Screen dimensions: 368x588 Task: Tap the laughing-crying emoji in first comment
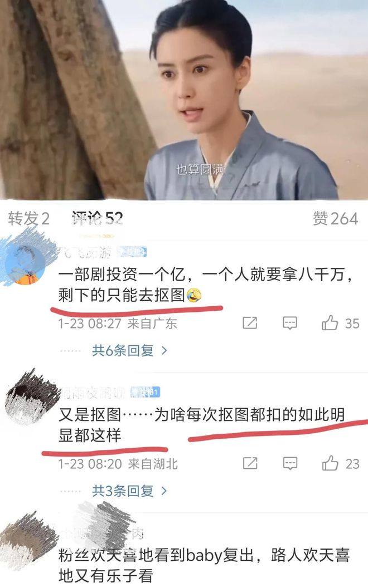(x=194, y=296)
